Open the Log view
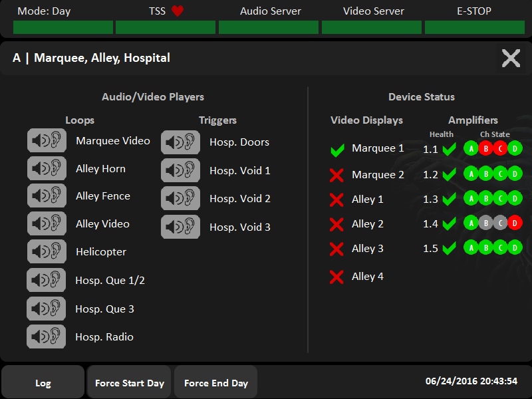Screen dimensions: 532x399 43,382
